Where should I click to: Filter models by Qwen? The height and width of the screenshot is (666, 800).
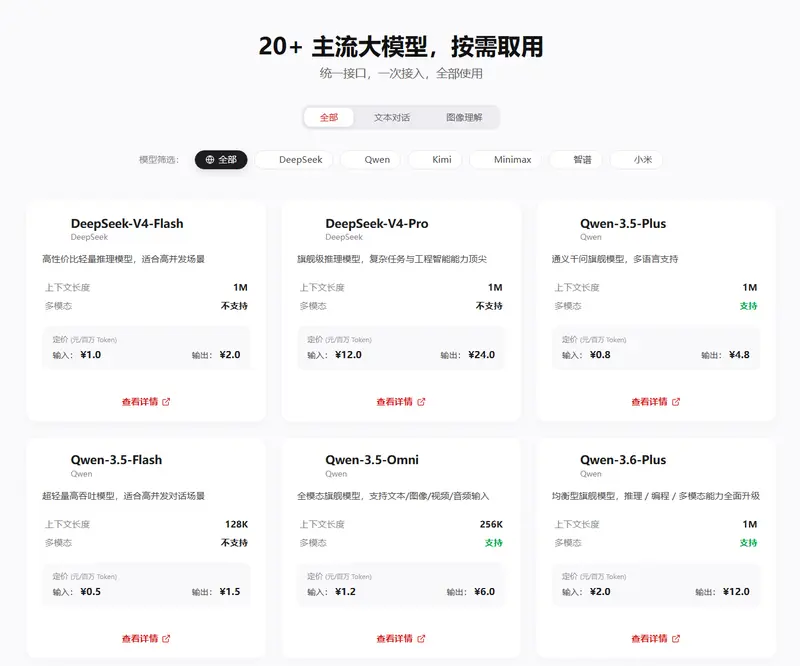coord(370,160)
